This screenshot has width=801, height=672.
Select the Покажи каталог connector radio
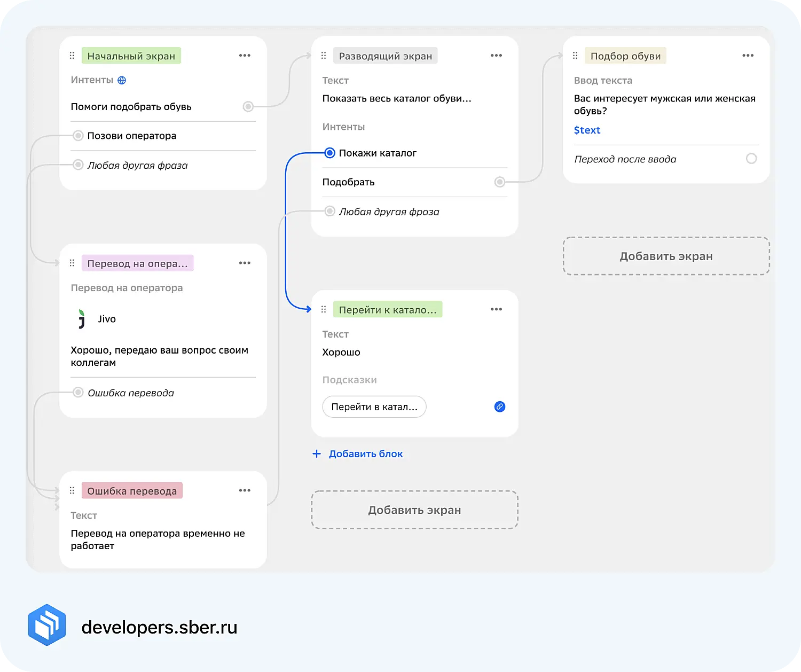[330, 153]
